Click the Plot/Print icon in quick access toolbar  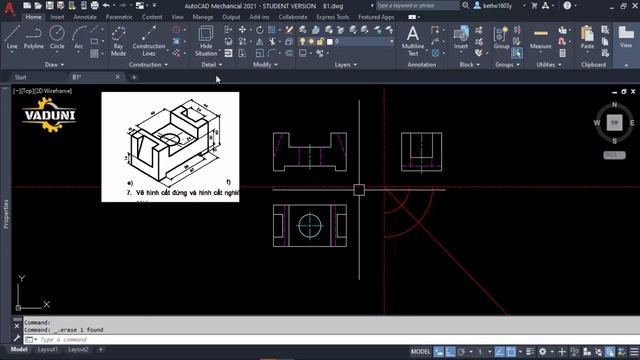tap(95, 5)
